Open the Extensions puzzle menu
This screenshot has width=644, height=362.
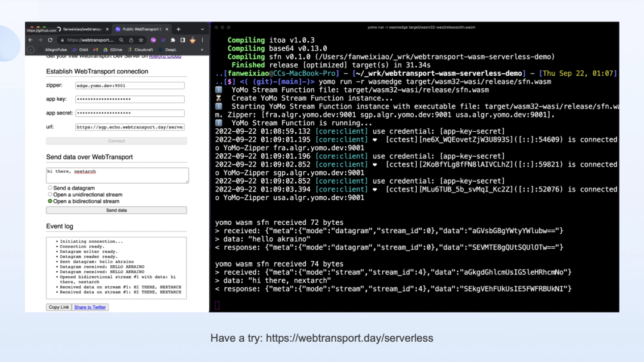[173, 41]
